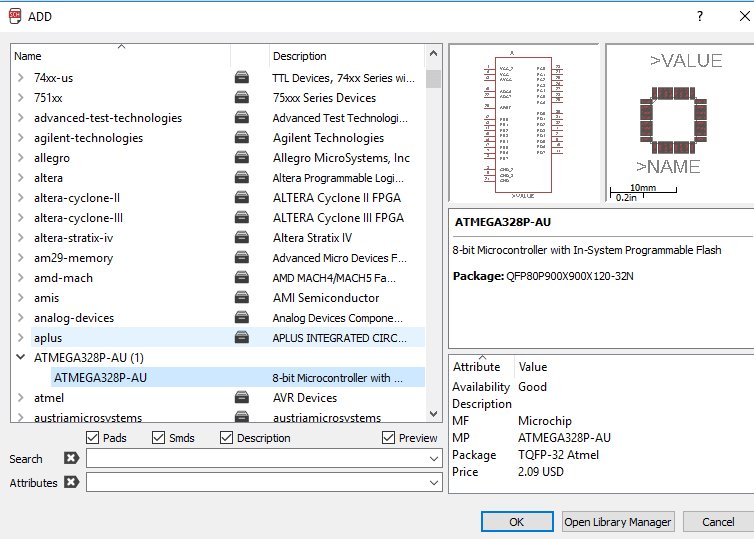This screenshot has width=754, height=539.
Task: Click the 'TQFP-32 Atmel' package value
Action: click(558, 455)
